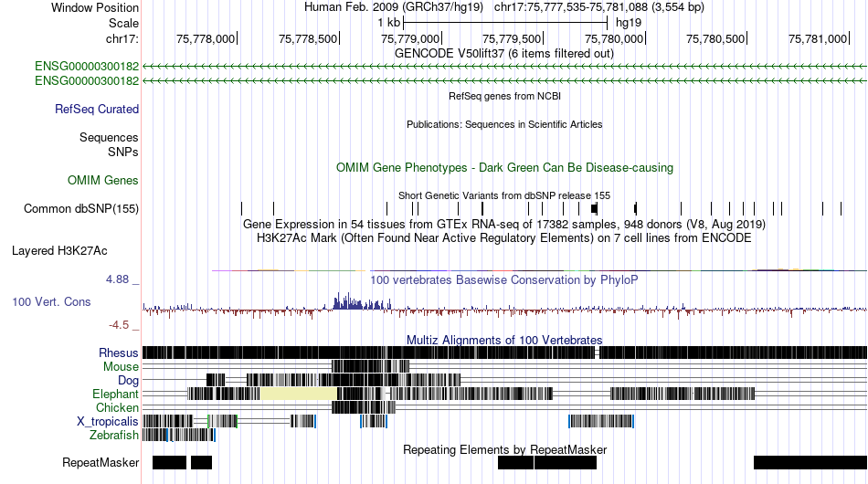Click the Layered H3K27Ac track label
Screen dimensions: 868x484
[x=59, y=250]
